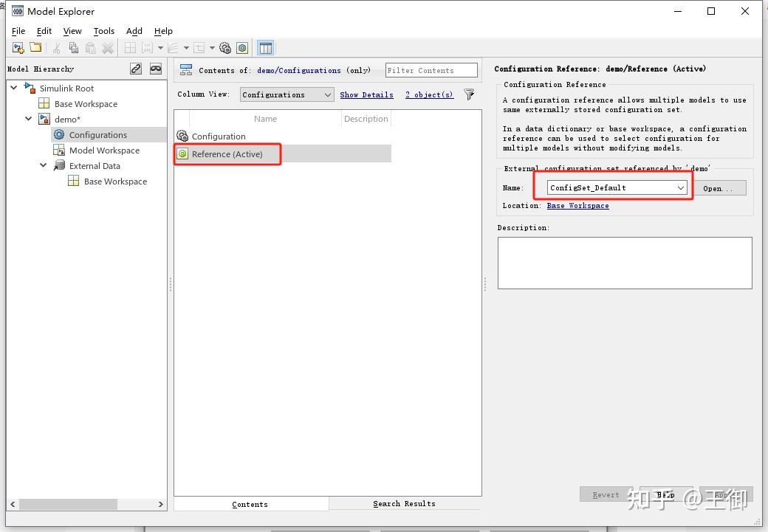Click the Base Workspace location link

point(577,205)
